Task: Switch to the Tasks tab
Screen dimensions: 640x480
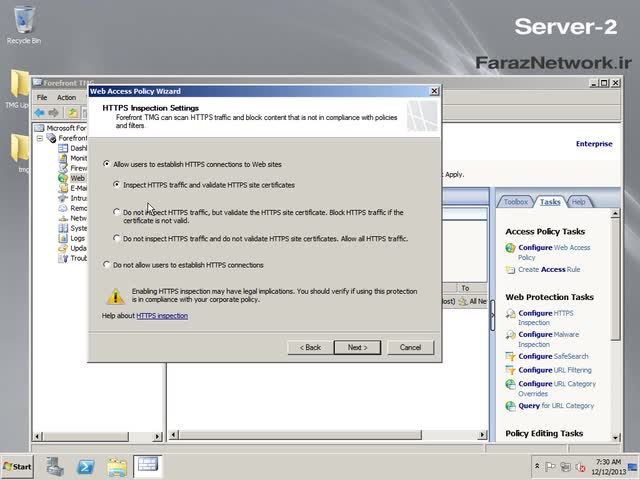Action: coord(550,202)
